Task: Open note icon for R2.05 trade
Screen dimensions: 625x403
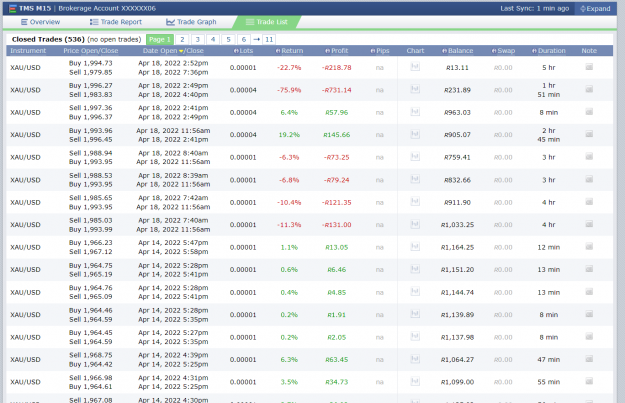Action: [589, 337]
